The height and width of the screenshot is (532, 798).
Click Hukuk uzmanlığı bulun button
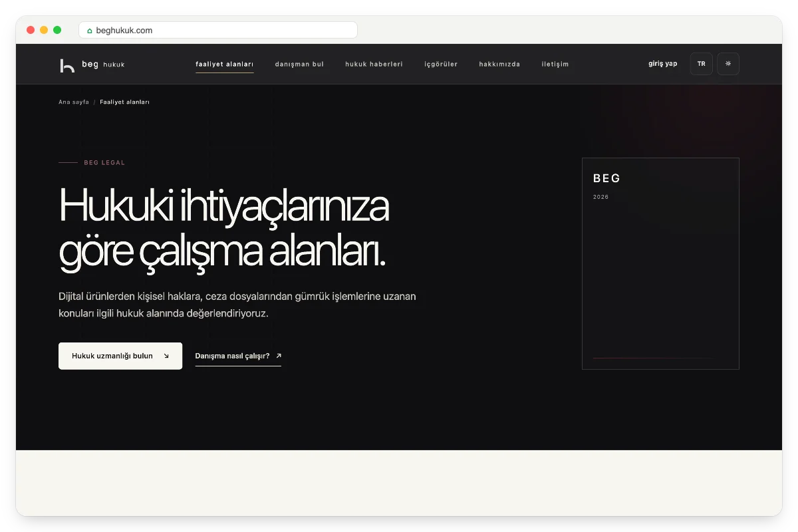click(120, 356)
